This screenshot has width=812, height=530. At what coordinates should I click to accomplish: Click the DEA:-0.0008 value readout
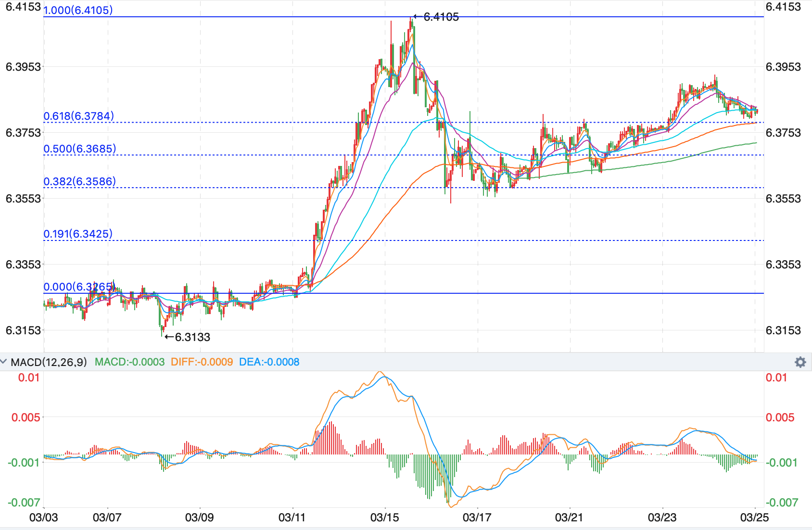[269, 362]
